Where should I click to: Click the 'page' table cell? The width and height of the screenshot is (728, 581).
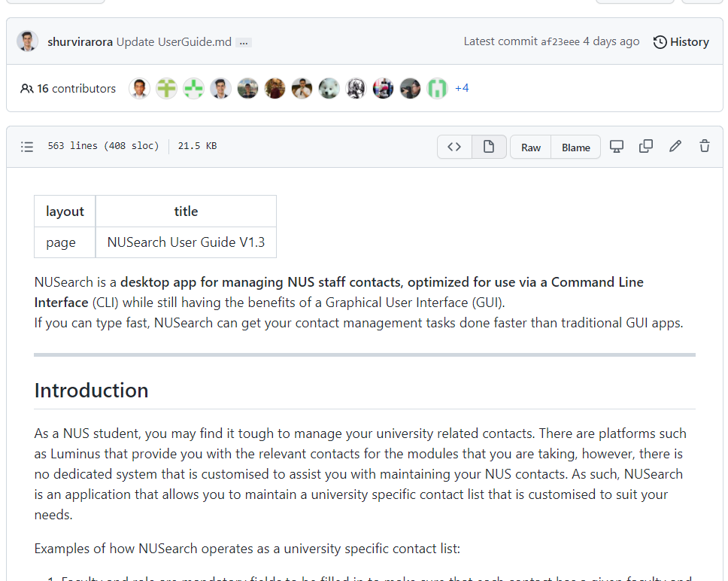tap(65, 242)
